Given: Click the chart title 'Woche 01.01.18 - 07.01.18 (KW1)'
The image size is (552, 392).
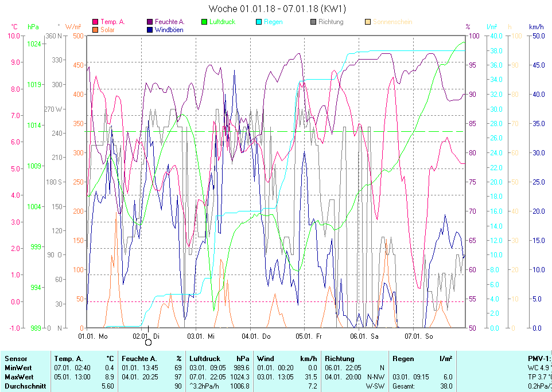Looking at the screenshot, I should click(277, 9).
